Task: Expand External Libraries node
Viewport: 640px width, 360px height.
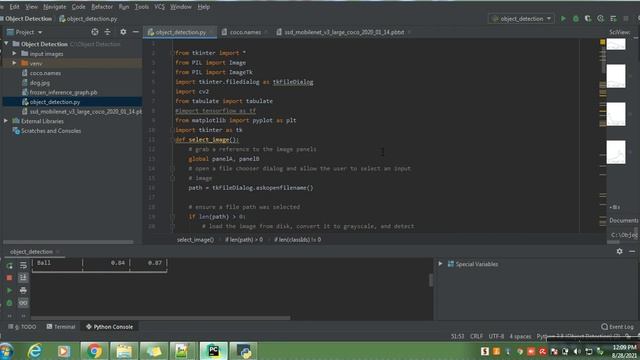Action: 6,121
